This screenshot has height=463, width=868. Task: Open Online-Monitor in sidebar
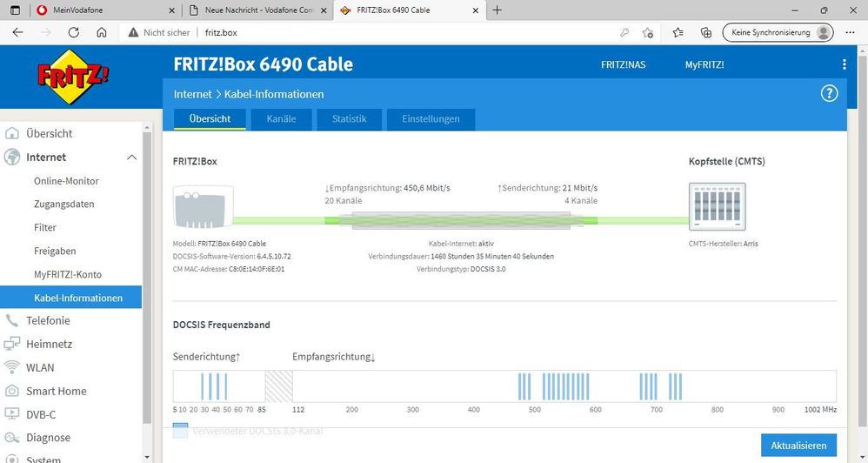(x=66, y=181)
